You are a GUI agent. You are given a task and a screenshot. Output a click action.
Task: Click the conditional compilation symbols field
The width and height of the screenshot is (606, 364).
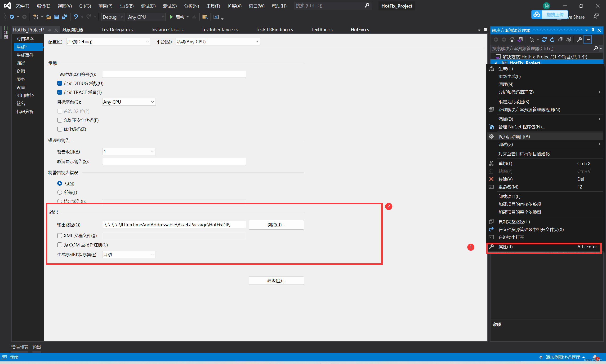click(x=174, y=74)
